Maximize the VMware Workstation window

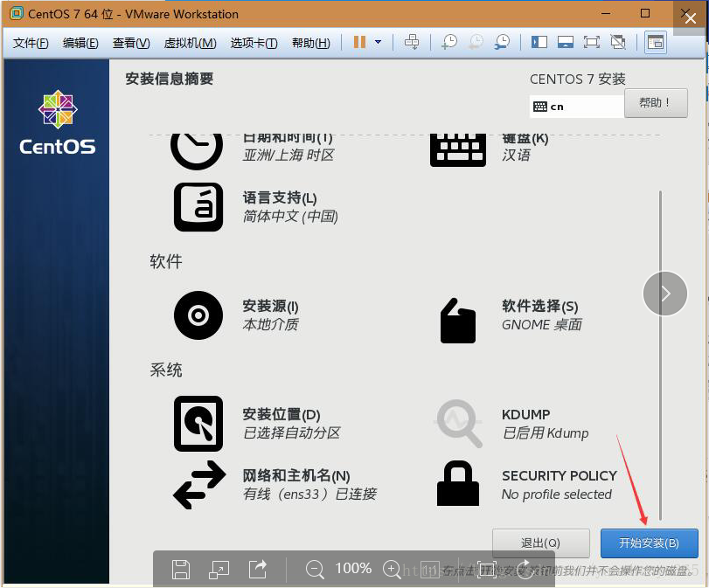[x=645, y=14]
